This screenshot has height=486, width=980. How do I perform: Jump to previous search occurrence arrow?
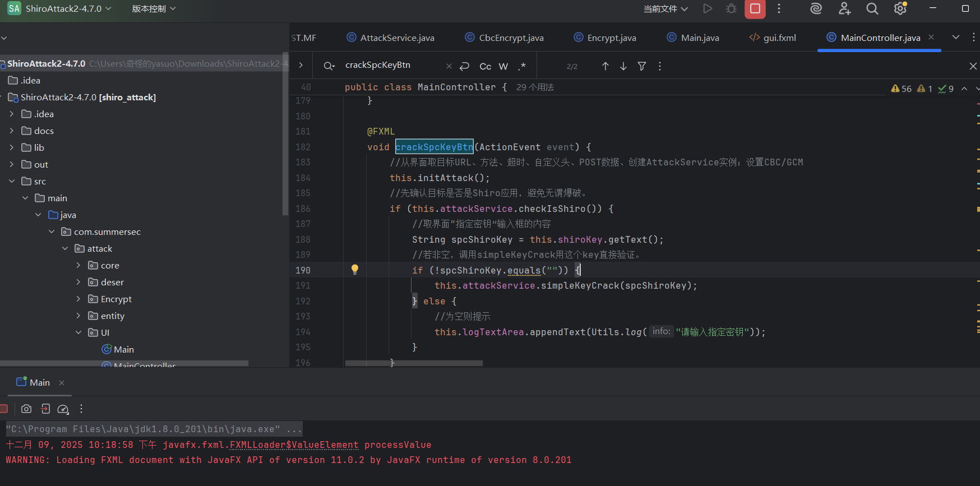605,66
